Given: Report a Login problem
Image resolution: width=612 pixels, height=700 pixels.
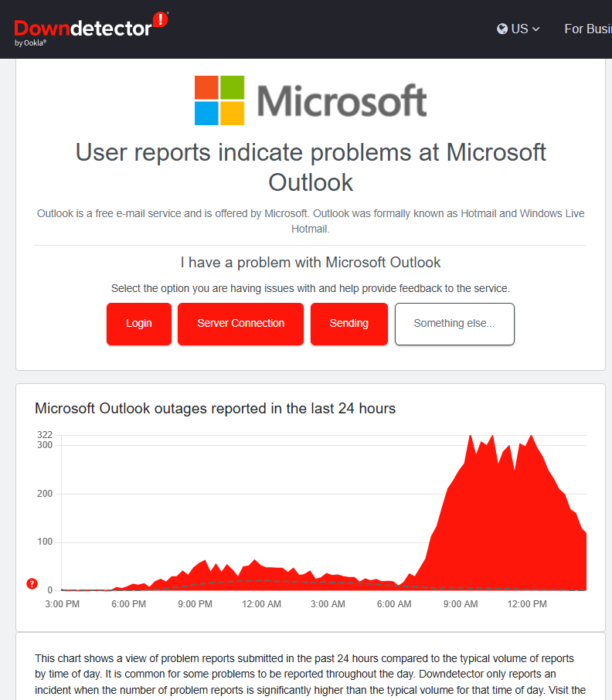Looking at the screenshot, I should (x=139, y=324).
